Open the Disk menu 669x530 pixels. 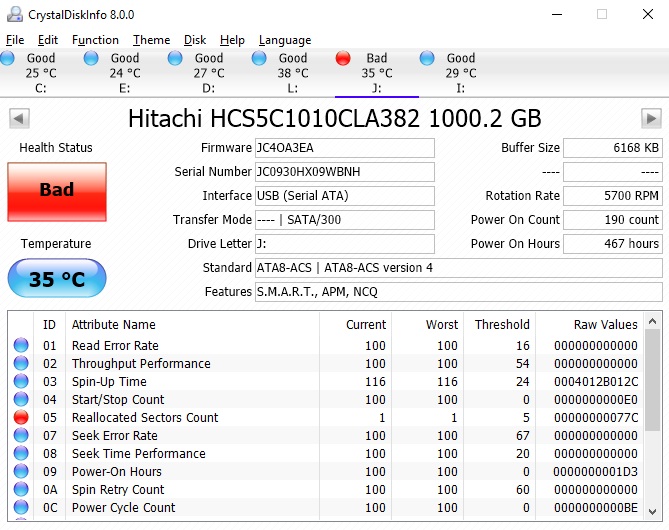coord(195,40)
